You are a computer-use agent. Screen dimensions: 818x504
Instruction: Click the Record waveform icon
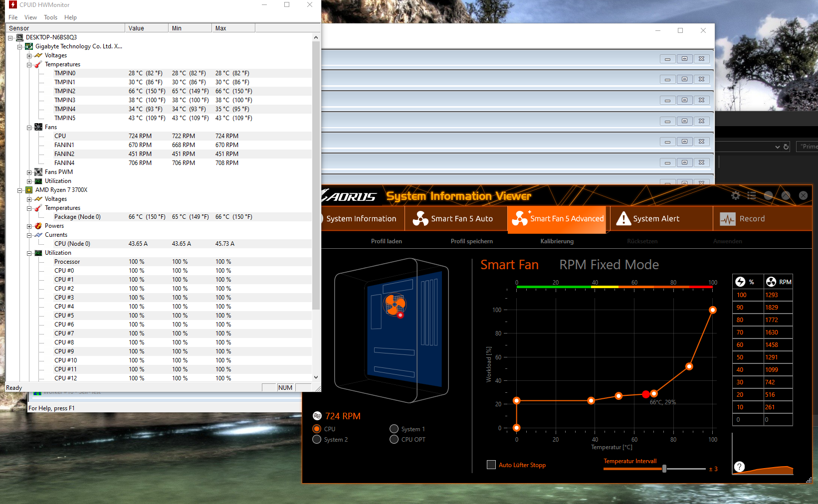728,219
